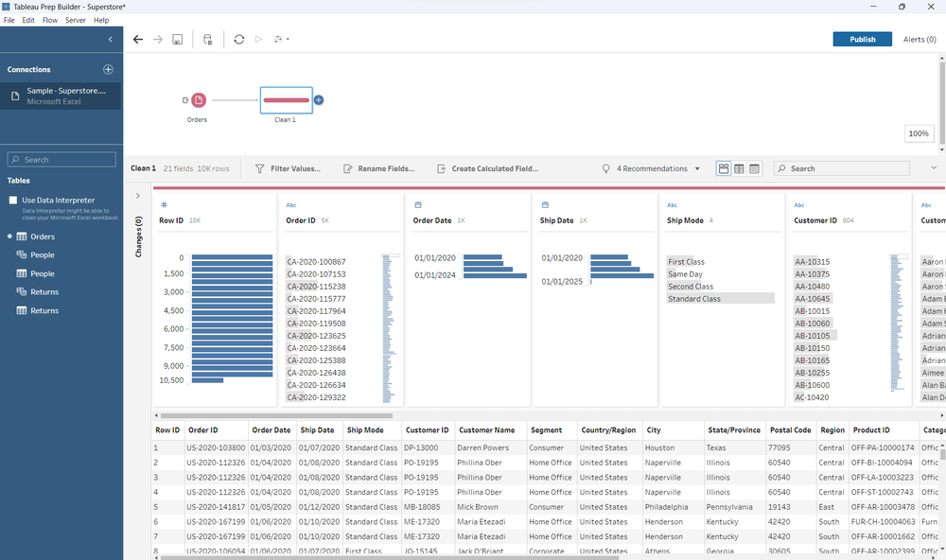Image resolution: width=946 pixels, height=560 pixels.
Task: Click the Postal Code column header in grid
Action: click(x=790, y=430)
